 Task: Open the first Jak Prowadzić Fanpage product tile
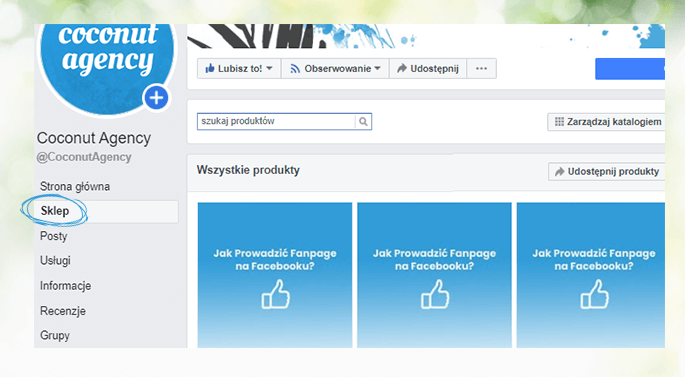pos(275,275)
